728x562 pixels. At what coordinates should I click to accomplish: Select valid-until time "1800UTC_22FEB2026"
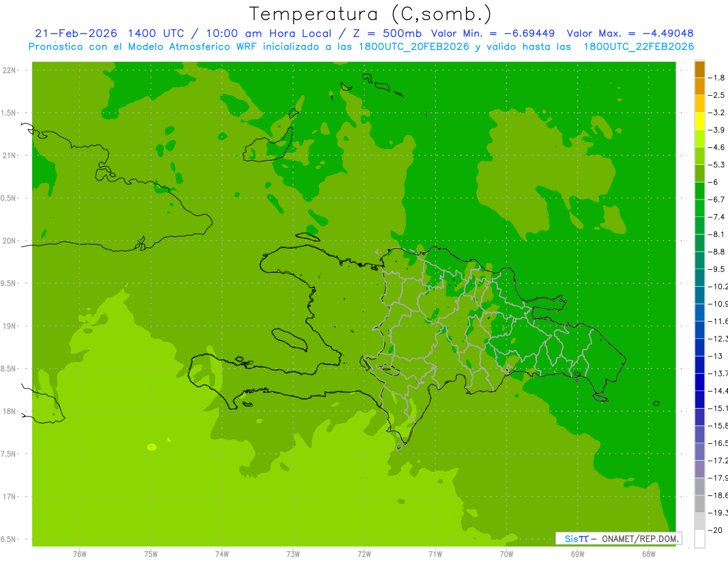[x=638, y=47]
